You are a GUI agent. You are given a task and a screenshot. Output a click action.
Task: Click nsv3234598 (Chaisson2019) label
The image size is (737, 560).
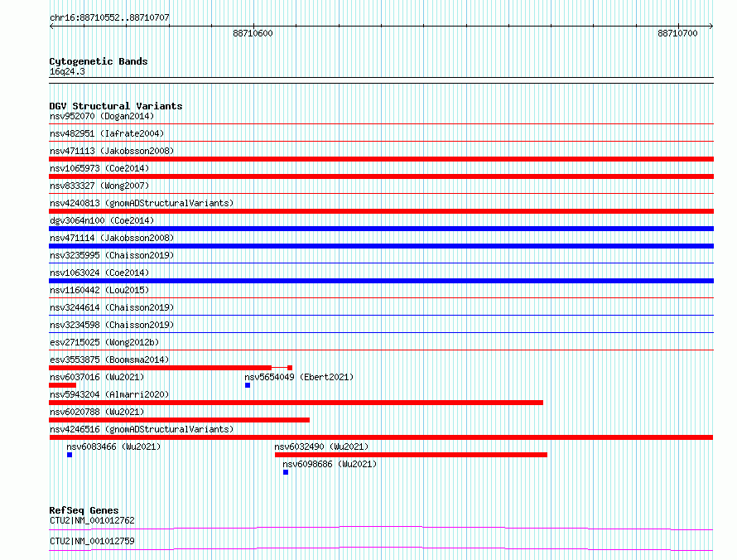112,325
